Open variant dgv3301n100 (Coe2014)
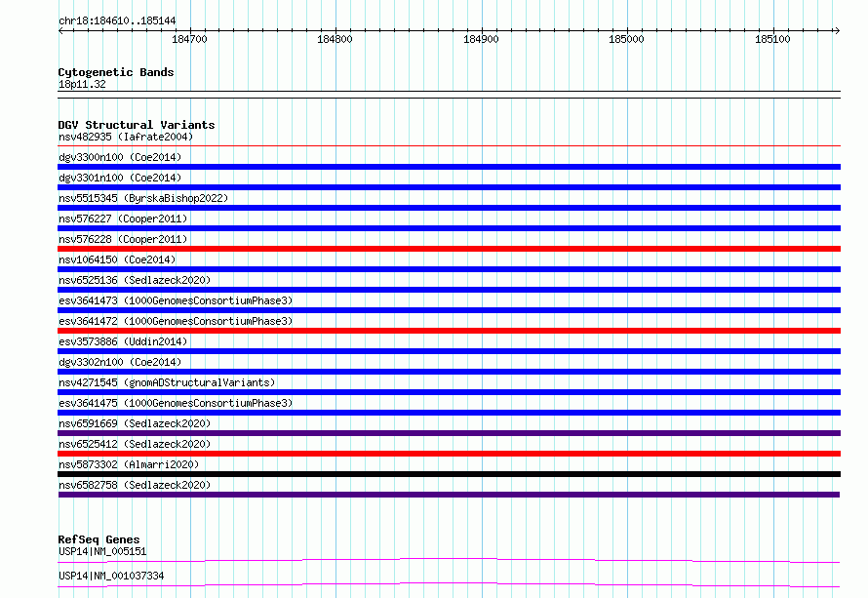This screenshot has height=598, width=868. [120, 178]
